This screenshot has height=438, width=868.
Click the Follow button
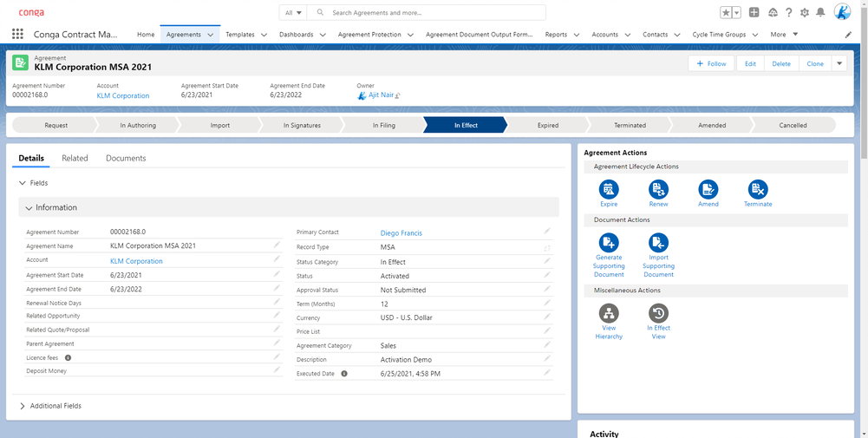point(711,63)
